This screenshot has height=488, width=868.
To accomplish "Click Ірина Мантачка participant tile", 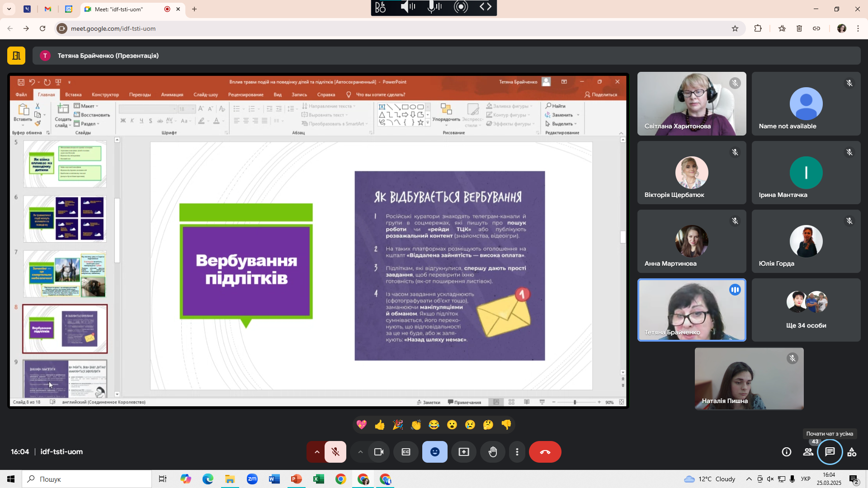I will coord(806,173).
